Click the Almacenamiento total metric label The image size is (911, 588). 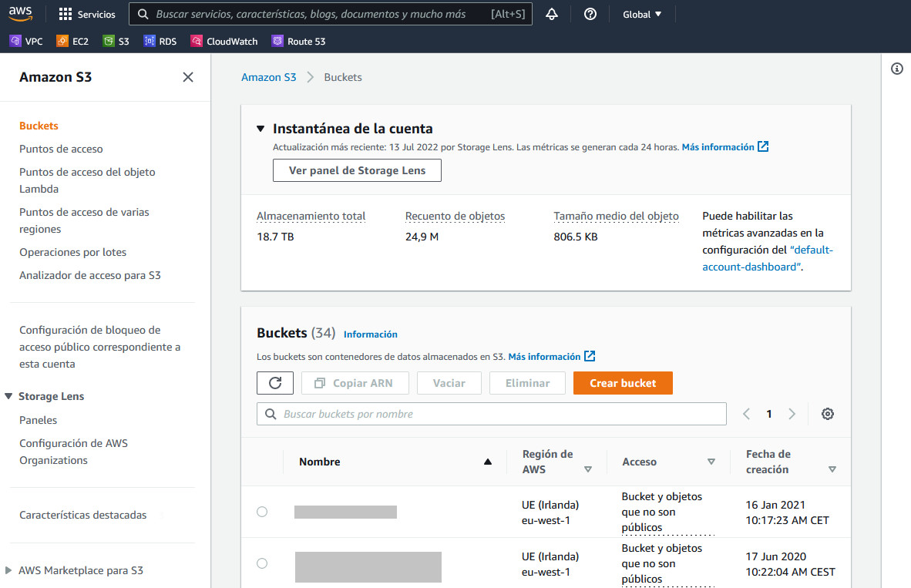pos(311,216)
